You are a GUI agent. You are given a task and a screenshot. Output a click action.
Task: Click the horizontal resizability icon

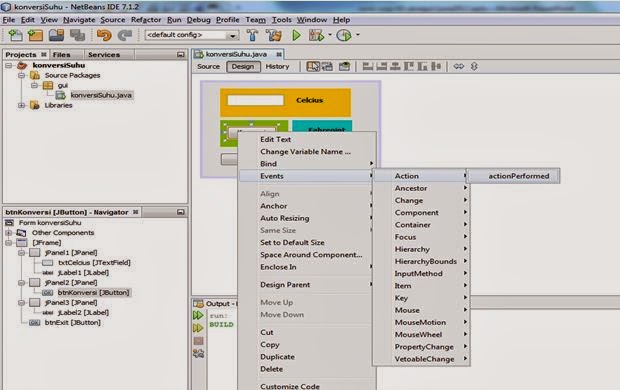(x=459, y=66)
